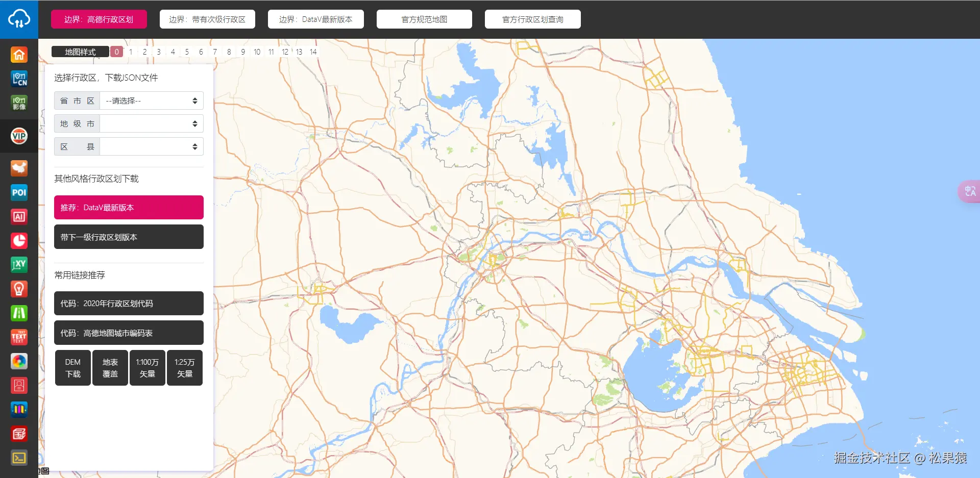
Task: Select map style 9
Action: pos(243,52)
